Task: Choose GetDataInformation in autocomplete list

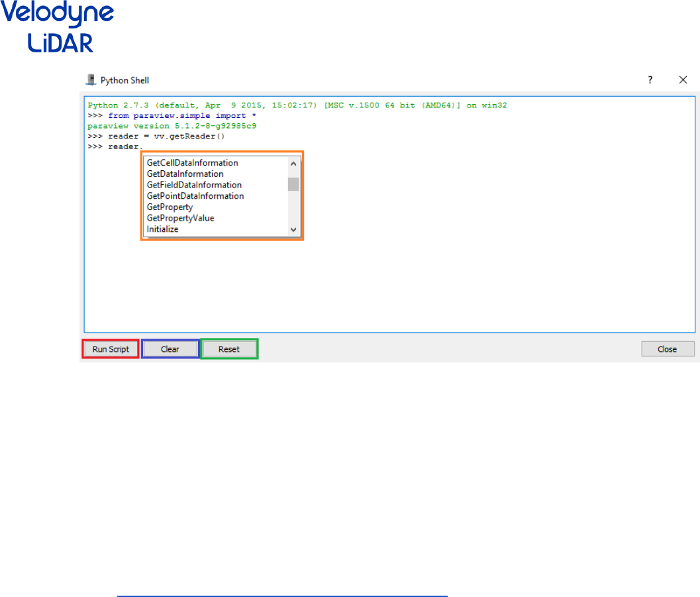Action: pyautogui.click(x=185, y=174)
